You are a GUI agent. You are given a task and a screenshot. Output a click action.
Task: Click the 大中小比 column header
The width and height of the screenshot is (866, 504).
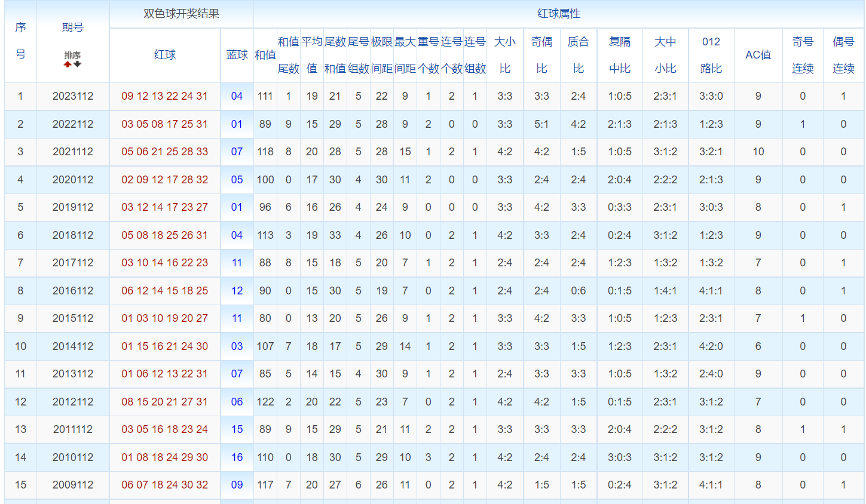click(x=665, y=55)
